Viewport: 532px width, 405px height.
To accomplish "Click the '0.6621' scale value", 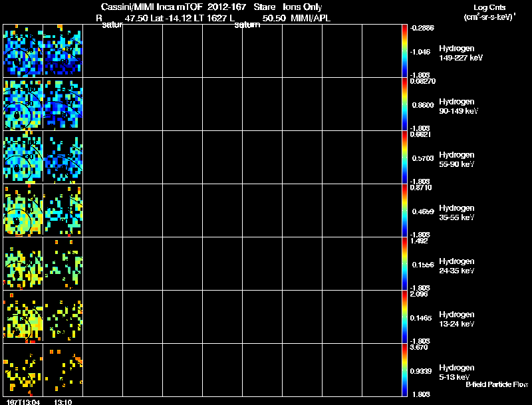I will 420,134.
